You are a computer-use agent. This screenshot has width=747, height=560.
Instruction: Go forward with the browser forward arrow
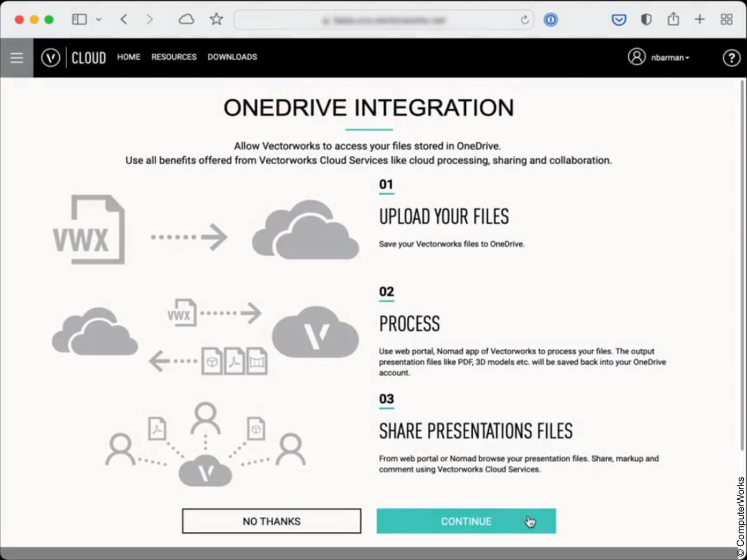pos(149,19)
